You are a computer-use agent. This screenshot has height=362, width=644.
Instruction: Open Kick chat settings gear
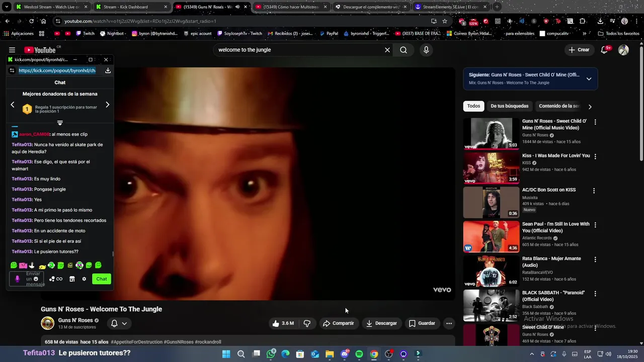(x=84, y=279)
